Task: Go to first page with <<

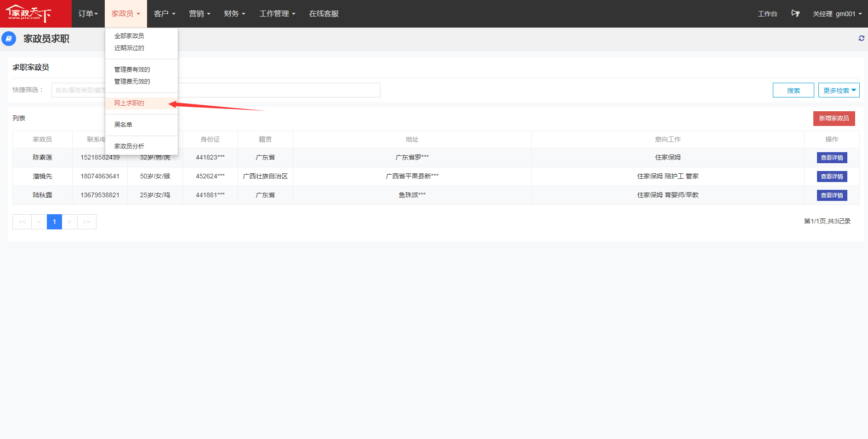Action: (22, 222)
